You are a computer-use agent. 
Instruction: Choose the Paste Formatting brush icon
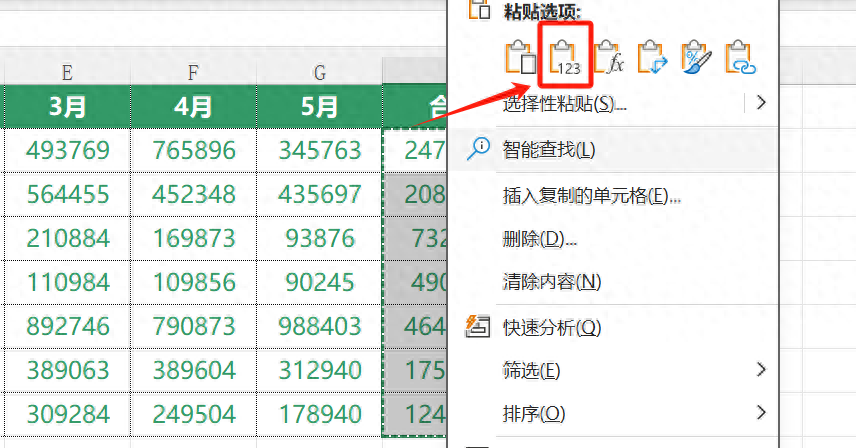pyautogui.click(x=696, y=57)
